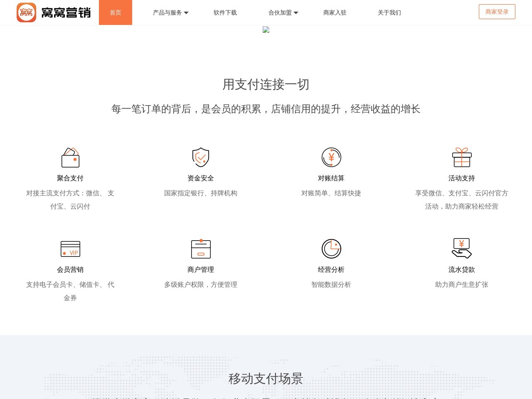Click the 聚合支付 heading text
Viewport: 532px width, 399px height.
[x=70, y=178]
